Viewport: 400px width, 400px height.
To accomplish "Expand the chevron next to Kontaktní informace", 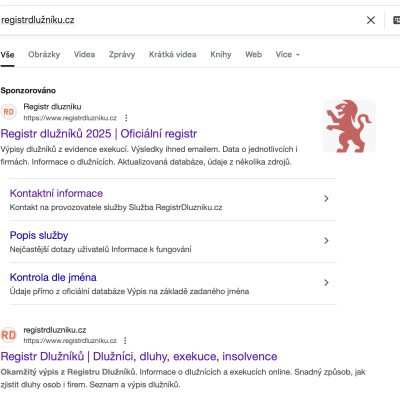I will coord(326,199).
